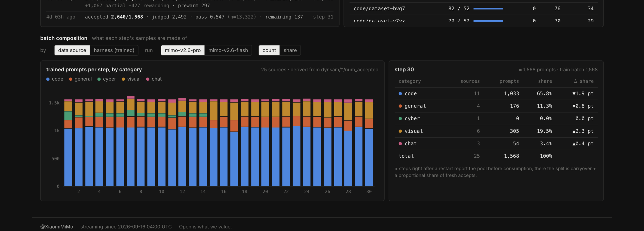Click the step 30 panel title
Image resolution: width=644 pixels, height=231 pixels.
pos(404,70)
